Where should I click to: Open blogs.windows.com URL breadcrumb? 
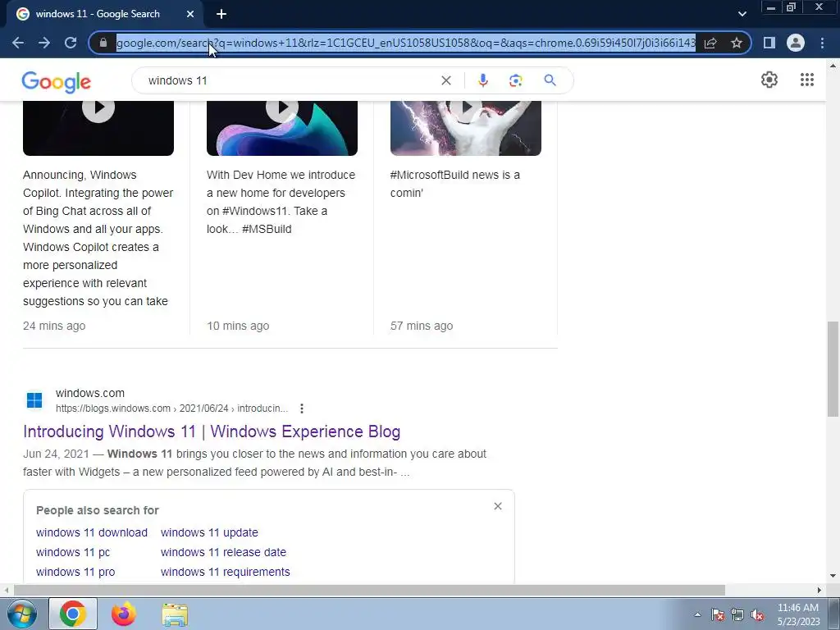coord(172,409)
